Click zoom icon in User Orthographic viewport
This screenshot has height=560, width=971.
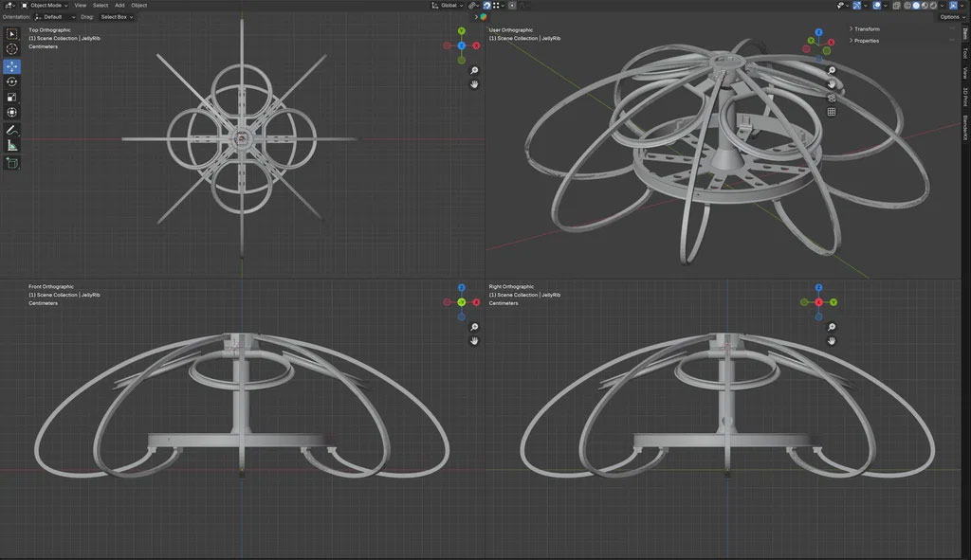click(x=832, y=70)
